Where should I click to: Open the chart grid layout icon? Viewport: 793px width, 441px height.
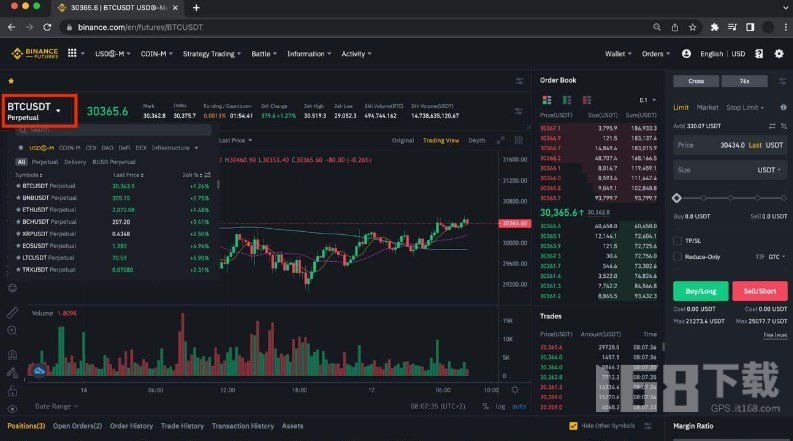click(x=518, y=141)
